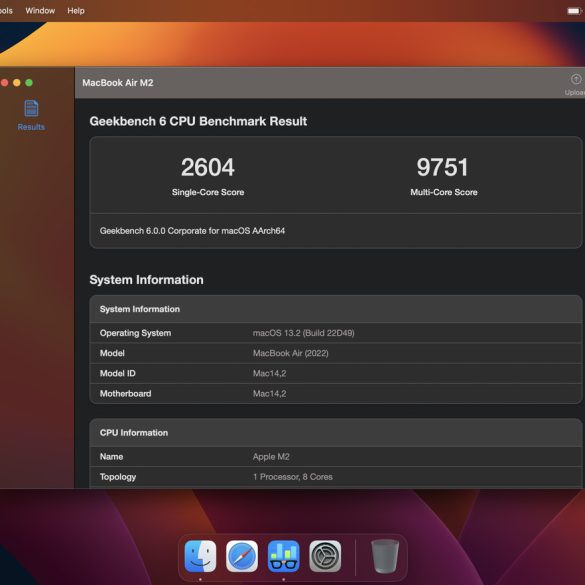
Task: Click the yellow minimize window button
Action: pyautogui.click(x=17, y=82)
